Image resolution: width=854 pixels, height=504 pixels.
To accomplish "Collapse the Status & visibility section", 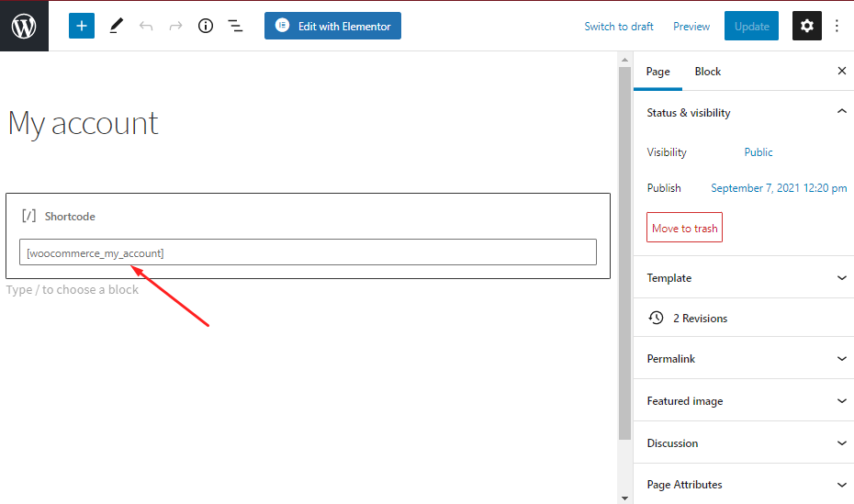I will pos(744,113).
